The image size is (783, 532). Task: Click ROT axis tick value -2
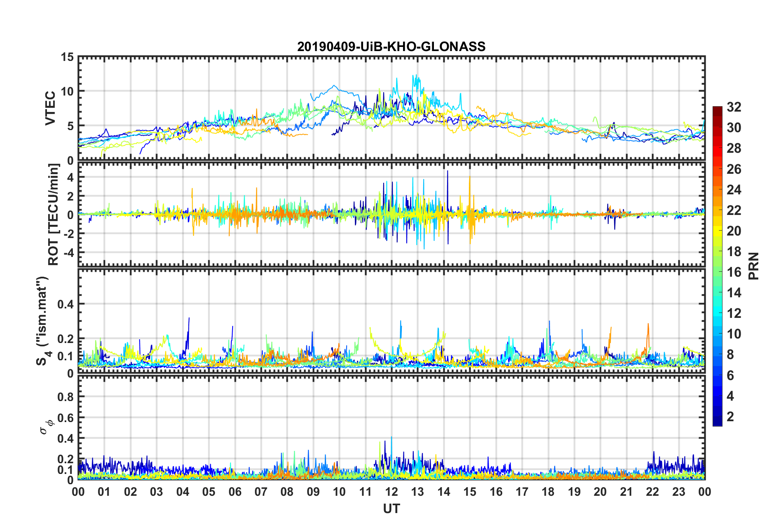click(x=69, y=233)
